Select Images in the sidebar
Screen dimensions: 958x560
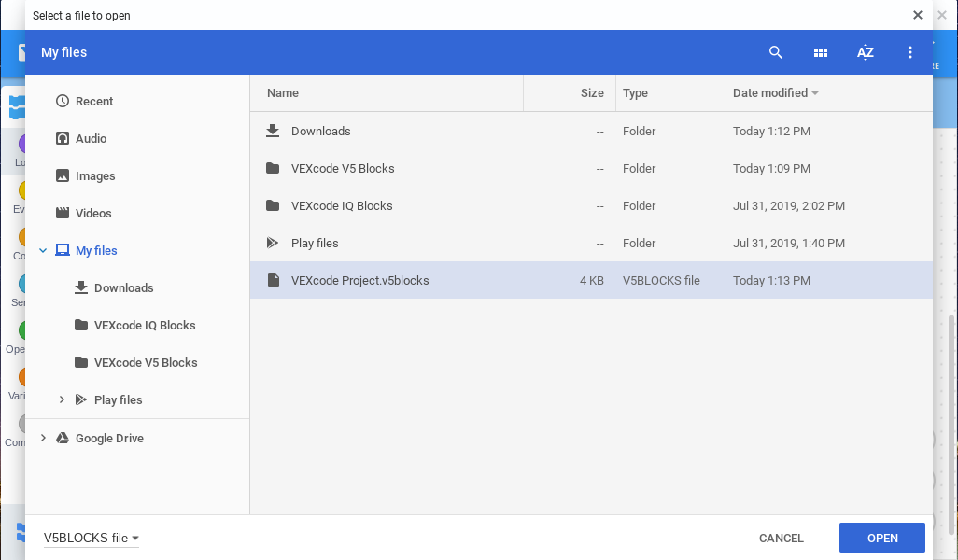[x=95, y=175]
